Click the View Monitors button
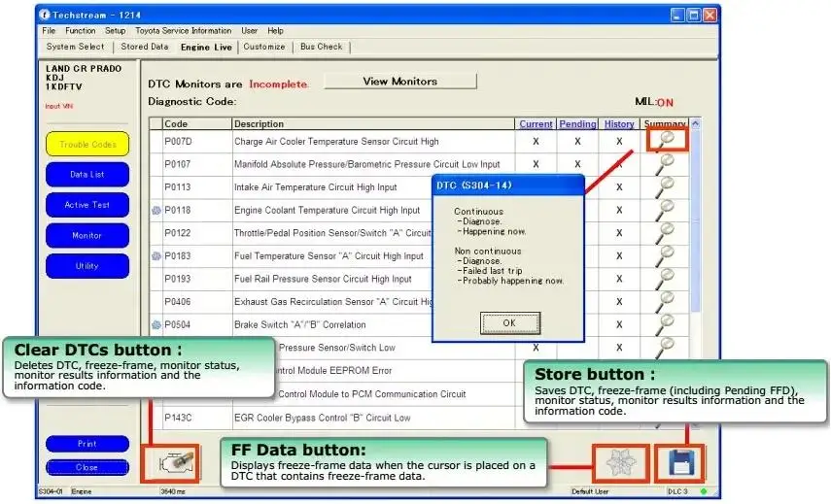Screen dimensions: 831x504 coord(400,81)
